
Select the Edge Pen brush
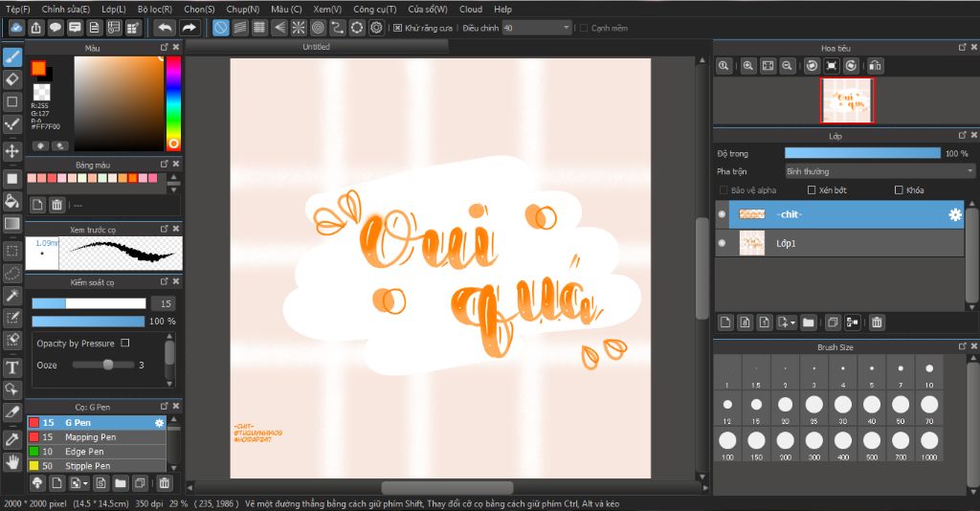[x=97, y=452]
